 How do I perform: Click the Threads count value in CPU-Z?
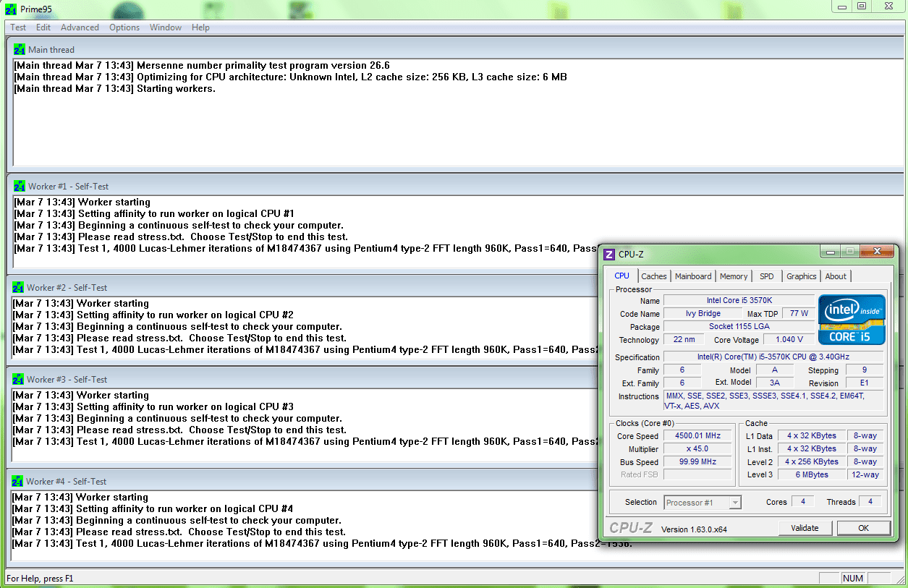870,502
